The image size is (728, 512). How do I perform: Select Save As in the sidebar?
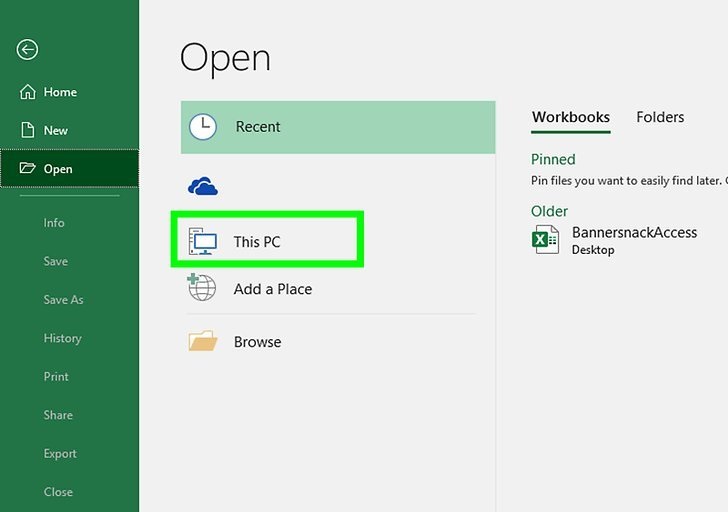point(63,300)
